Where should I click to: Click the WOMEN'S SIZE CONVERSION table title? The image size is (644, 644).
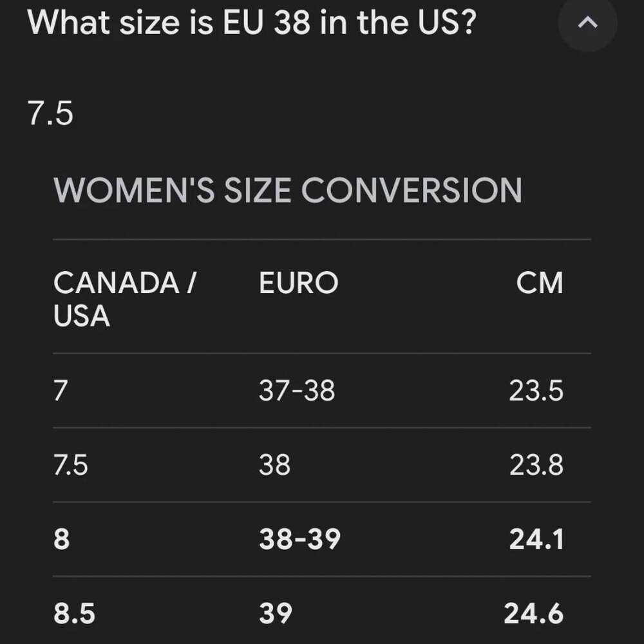(x=287, y=190)
